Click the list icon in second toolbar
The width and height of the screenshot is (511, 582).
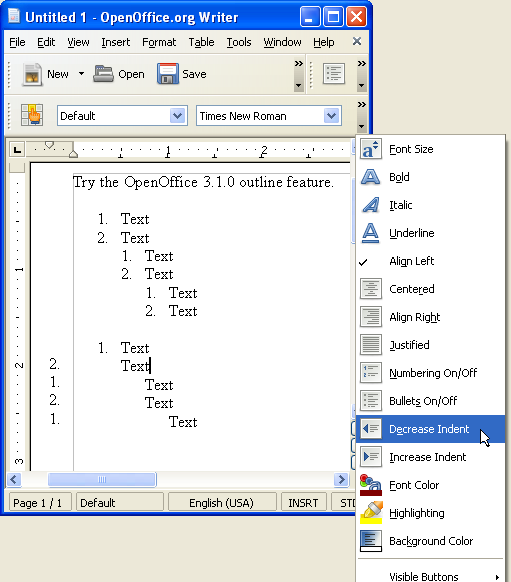click(x=334, y=73)
